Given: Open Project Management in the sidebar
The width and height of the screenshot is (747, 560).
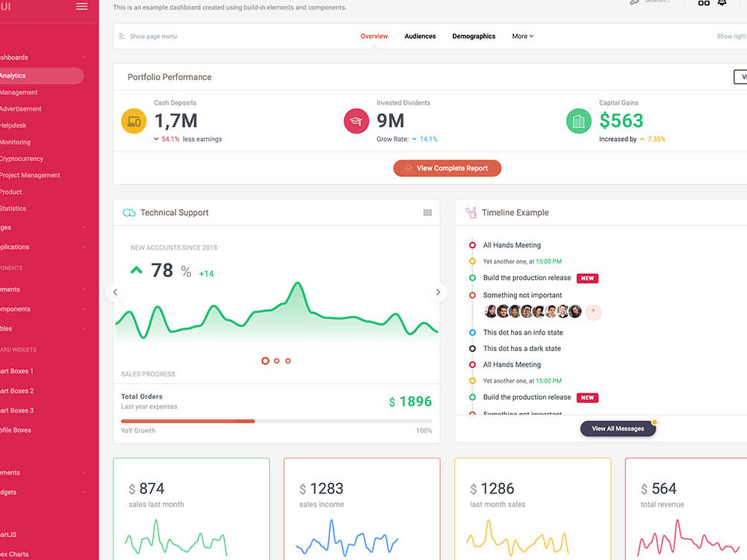Looking at the screenshot, I should 30,175.
